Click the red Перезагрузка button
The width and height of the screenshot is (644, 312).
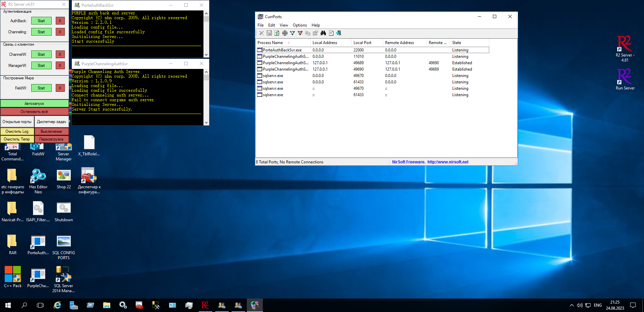[x=51, y=139]
